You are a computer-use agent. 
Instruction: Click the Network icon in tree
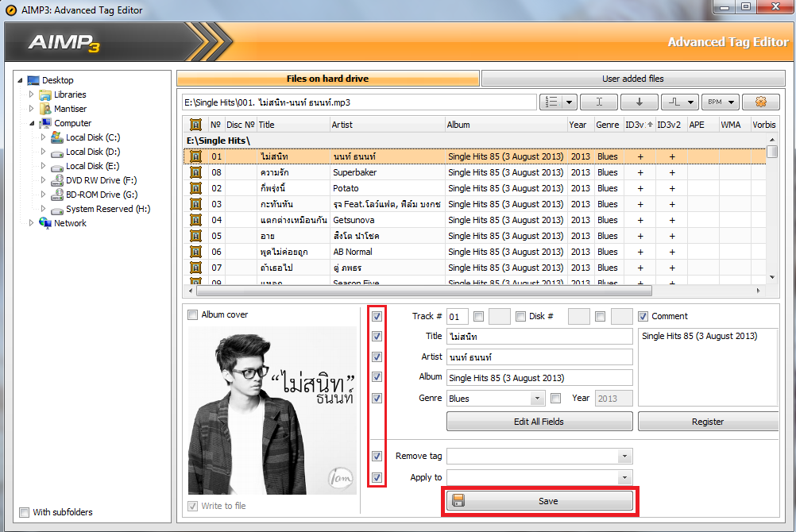point(46,223)
